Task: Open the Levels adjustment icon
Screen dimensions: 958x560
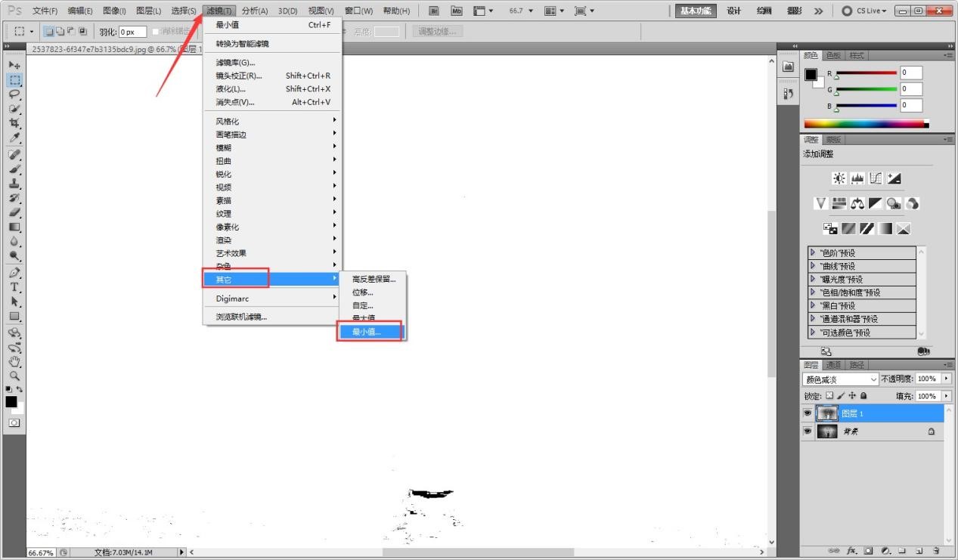Action: (857, 178)
